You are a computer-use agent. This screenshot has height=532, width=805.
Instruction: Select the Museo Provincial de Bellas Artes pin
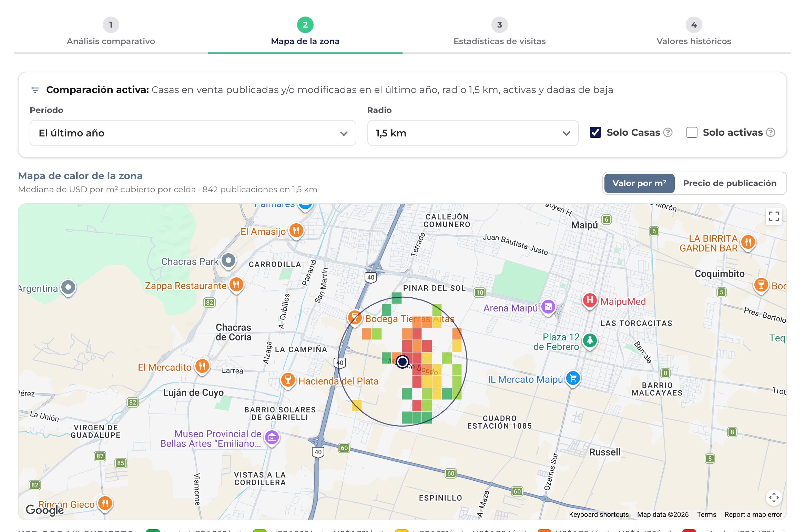(272, 438)
